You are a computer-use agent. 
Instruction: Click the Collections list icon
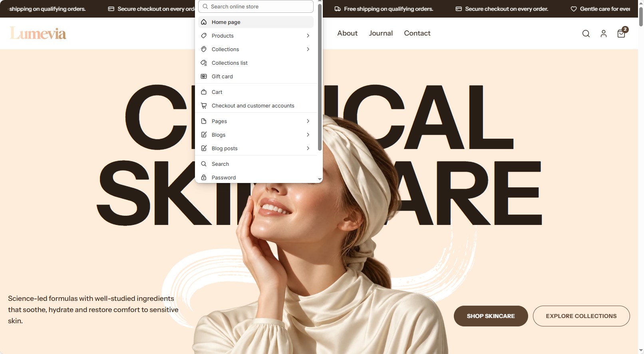click(204, 63)
